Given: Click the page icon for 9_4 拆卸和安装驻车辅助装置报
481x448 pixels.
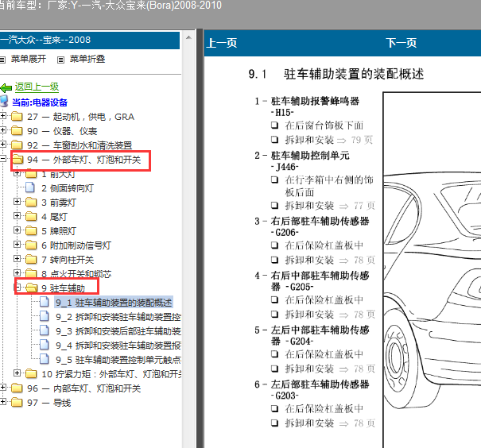Looking at the screenshot, I should [x=45, y=345].
